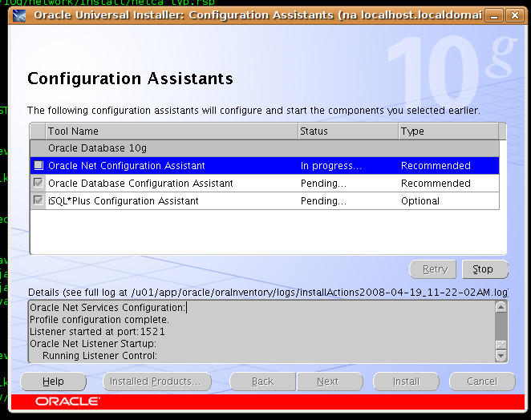Viewport: 531px width, 420px height.
Task: Click the 'Profile configuration complete.' log line
Action: pos(99,320)
